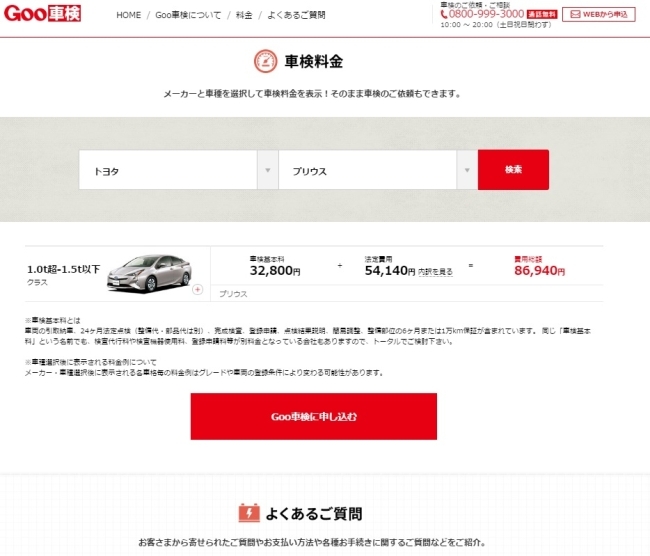
Task: Go to 料金 navigation link
Action: pyautogui.click(x=244, y=15)
